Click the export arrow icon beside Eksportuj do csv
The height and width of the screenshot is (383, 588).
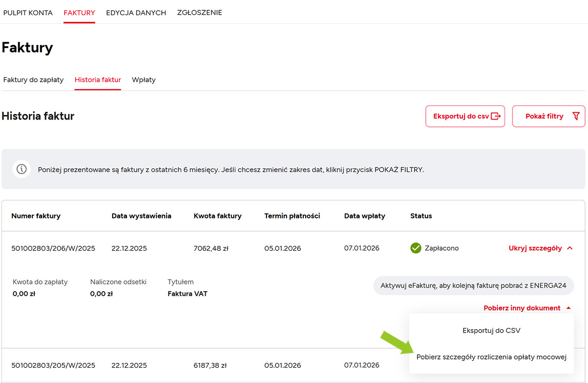(x=495, y=116)
